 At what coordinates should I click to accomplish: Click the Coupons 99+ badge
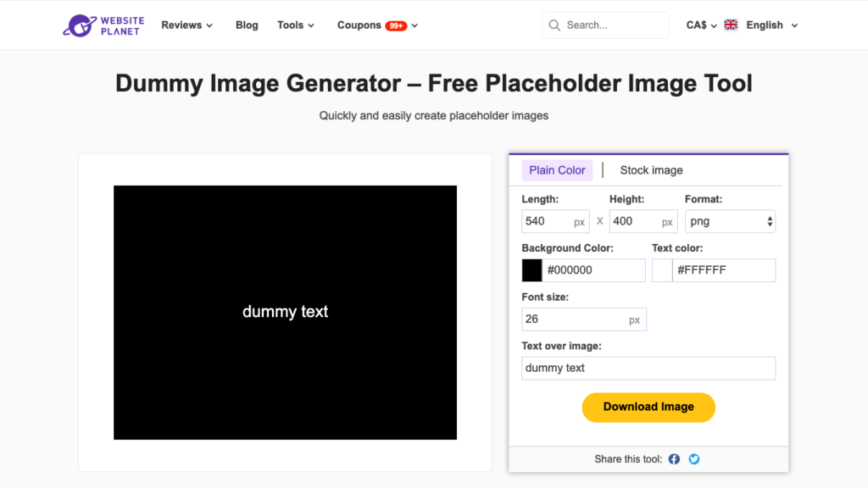tap(396, 25)
